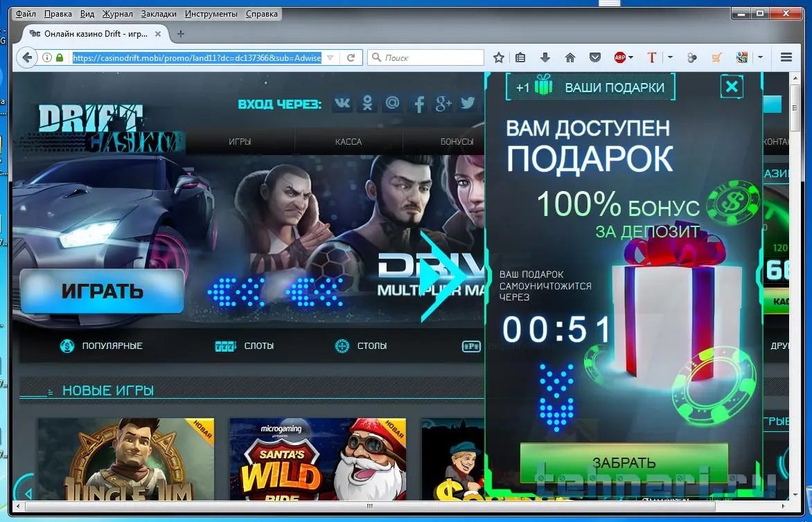Open the Справка menu

(x=261, y=14)
